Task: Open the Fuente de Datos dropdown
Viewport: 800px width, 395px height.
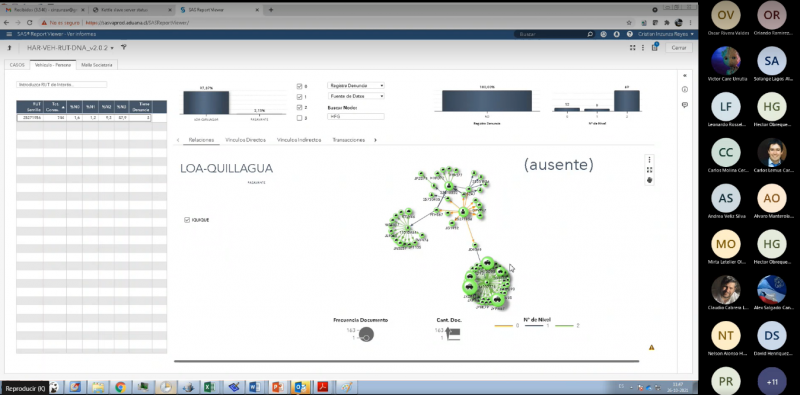Action: point(356,96)
